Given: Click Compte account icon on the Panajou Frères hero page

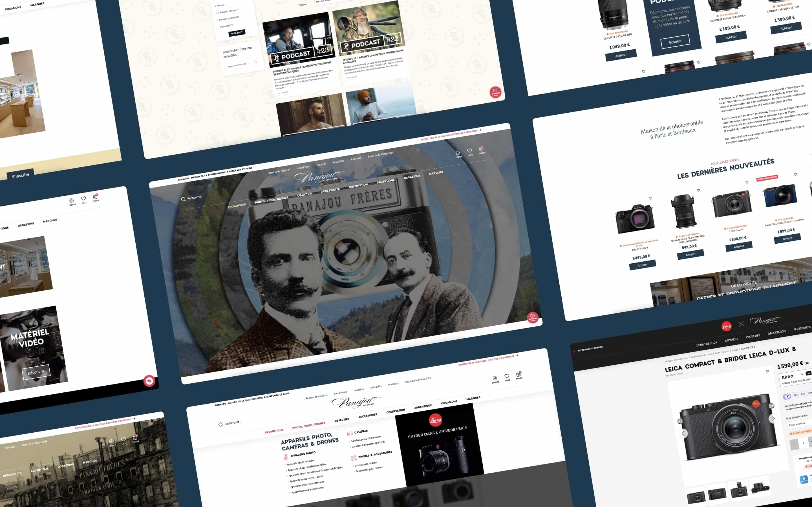Looking at the screenshot, I should tap(458, 154).
